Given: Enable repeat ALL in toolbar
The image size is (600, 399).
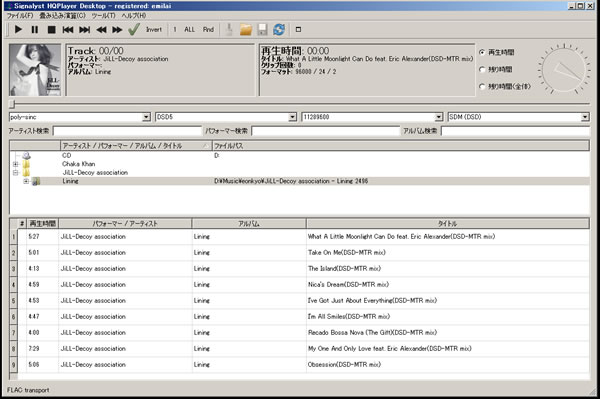Looking at the screenshot, I should pos(189,29).
